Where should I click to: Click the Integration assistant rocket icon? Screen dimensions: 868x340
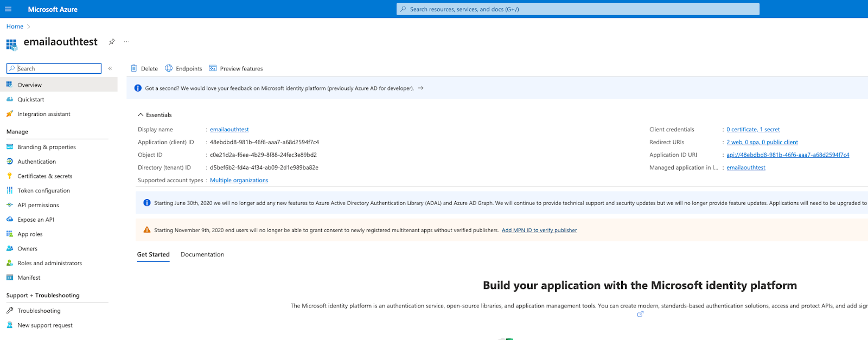(9, 114)
